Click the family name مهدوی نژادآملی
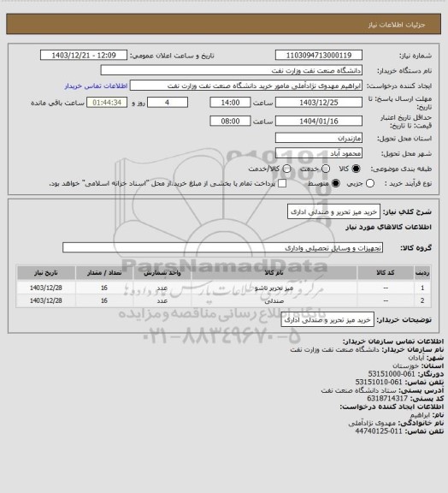 click(x=372, y=423)
